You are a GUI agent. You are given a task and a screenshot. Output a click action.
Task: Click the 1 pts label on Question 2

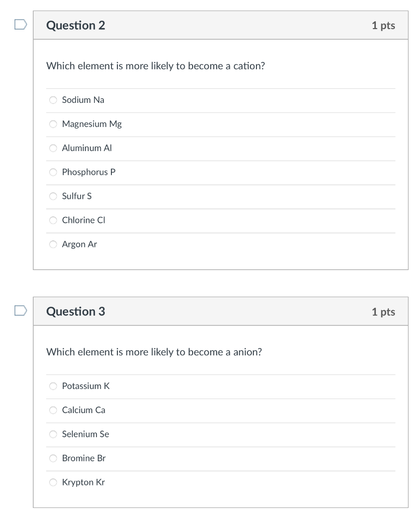coord(383,25)
